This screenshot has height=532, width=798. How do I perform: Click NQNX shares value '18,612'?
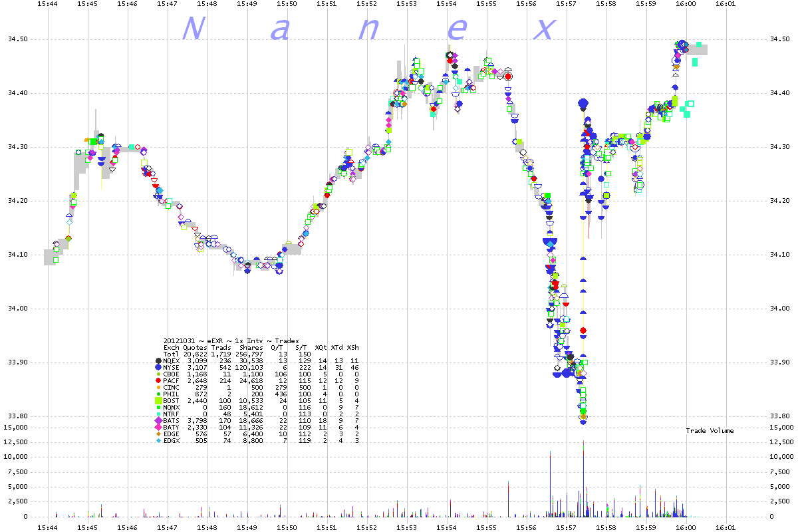251,407
